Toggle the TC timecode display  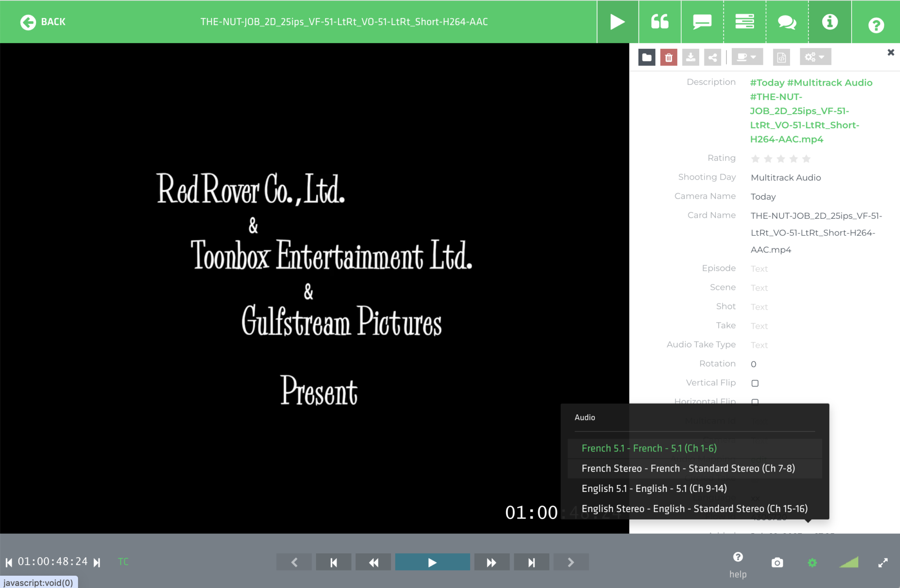click(x=123, y=561)
